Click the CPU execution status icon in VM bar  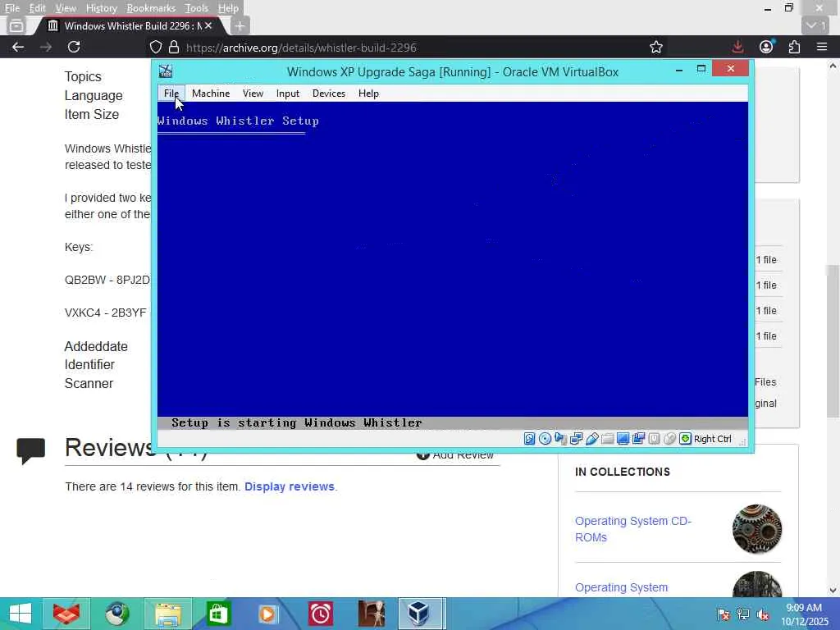pos(654,439)
